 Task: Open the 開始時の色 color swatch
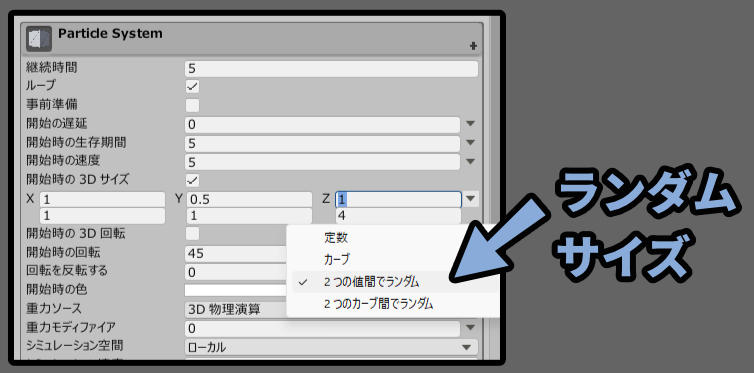tap(236, 290)
